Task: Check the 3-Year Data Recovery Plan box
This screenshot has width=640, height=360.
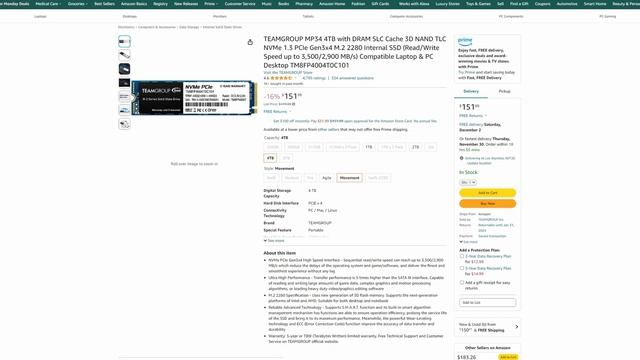Action: 462,268
